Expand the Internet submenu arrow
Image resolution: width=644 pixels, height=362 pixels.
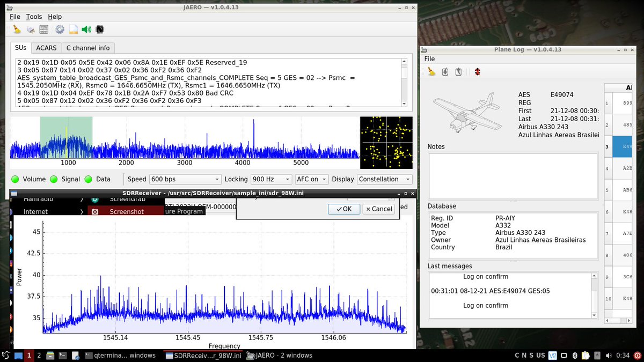(82, 212)
